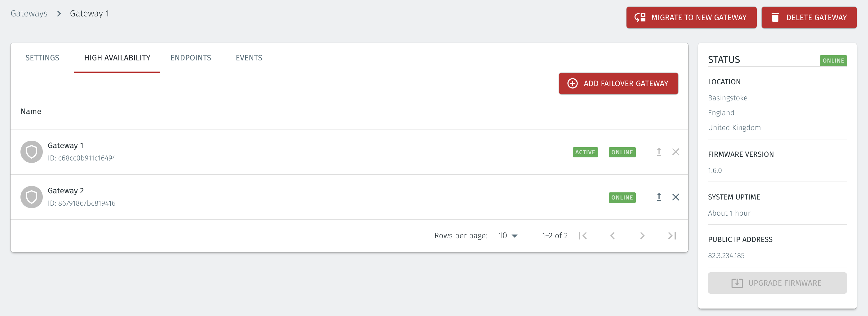Navigate back via the Gateways breadcrumb
Screen dimensions: 868x316
pos(29,13)
